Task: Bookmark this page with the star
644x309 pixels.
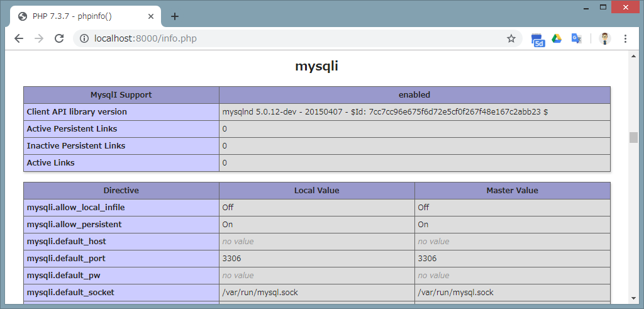Action: (x=511, y=38)
